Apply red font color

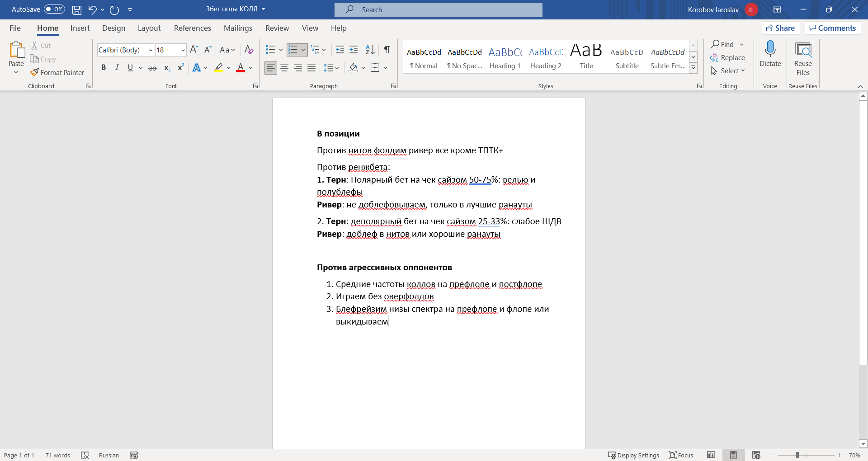point(241,68)
